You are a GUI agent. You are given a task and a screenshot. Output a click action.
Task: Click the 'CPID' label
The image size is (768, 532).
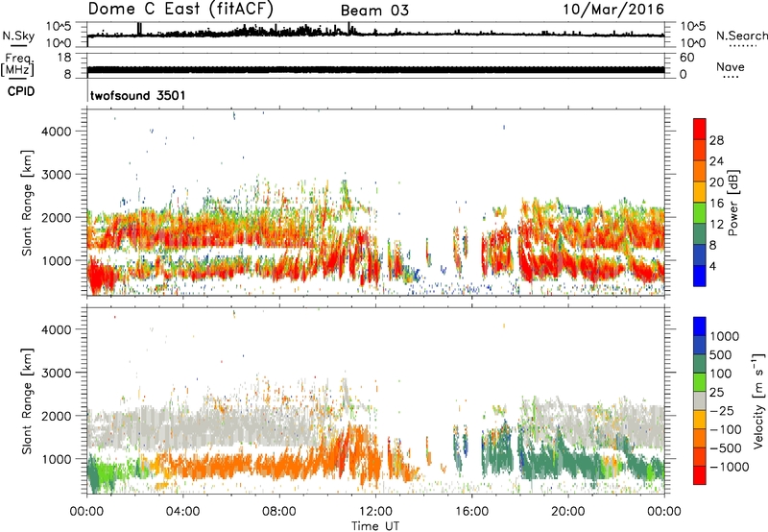pyautogui.click(x=21, y=91)
